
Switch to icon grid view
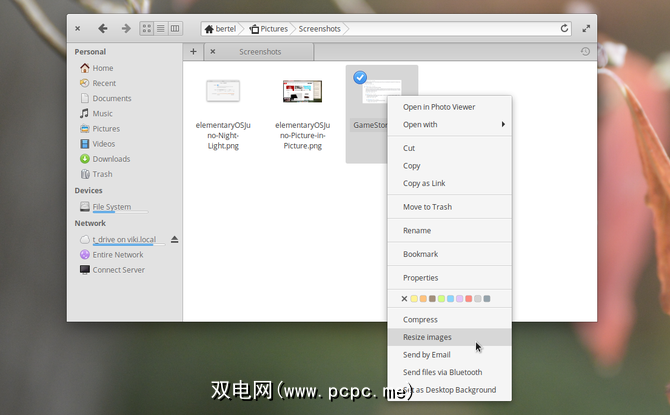147,29
